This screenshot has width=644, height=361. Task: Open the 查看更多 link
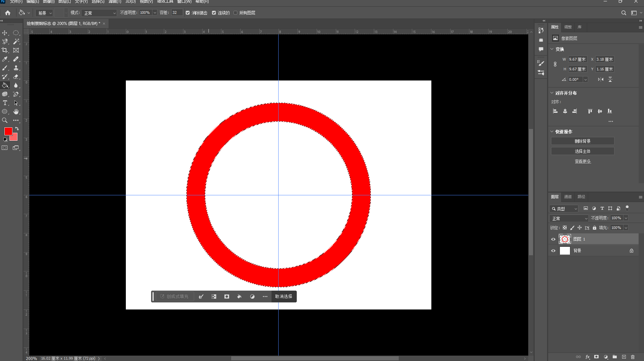(x=582, y=161)
